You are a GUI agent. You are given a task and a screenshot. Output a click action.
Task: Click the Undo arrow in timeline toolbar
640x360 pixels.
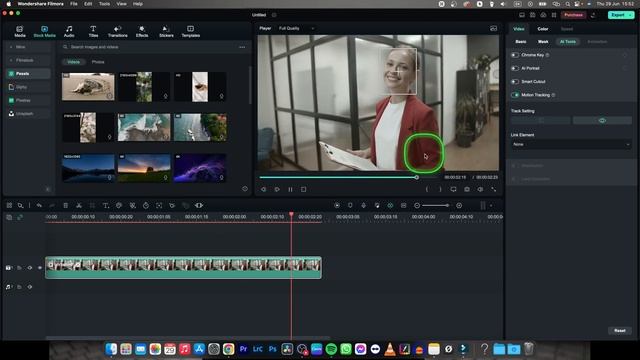tap(39, 205)
